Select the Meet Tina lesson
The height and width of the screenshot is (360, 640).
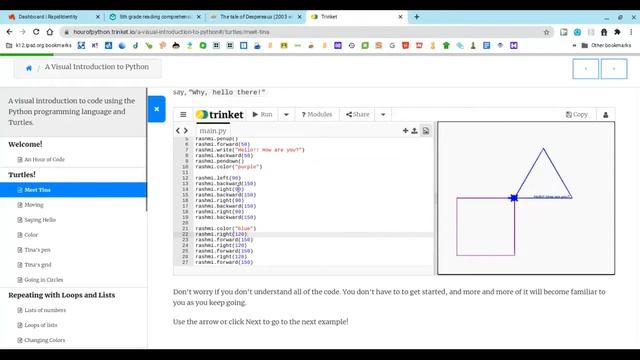pos(73,190)
